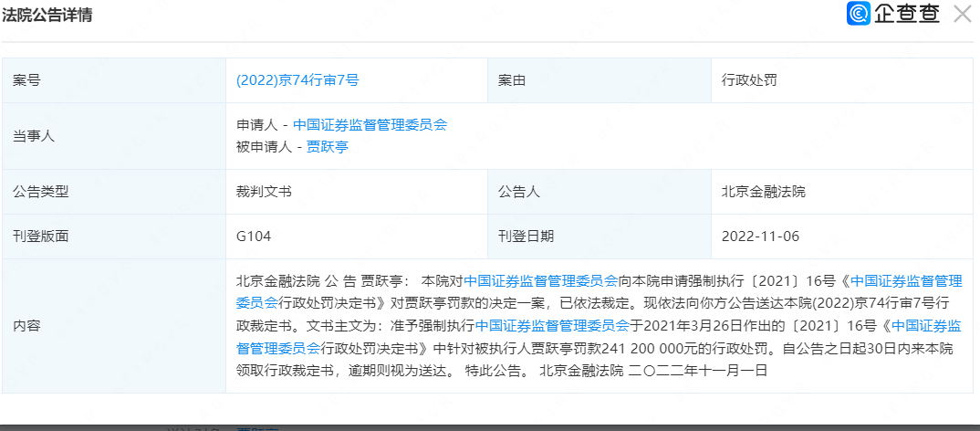Select the G104 publication page value
980x431 pixels.
(x=254, y=237)
